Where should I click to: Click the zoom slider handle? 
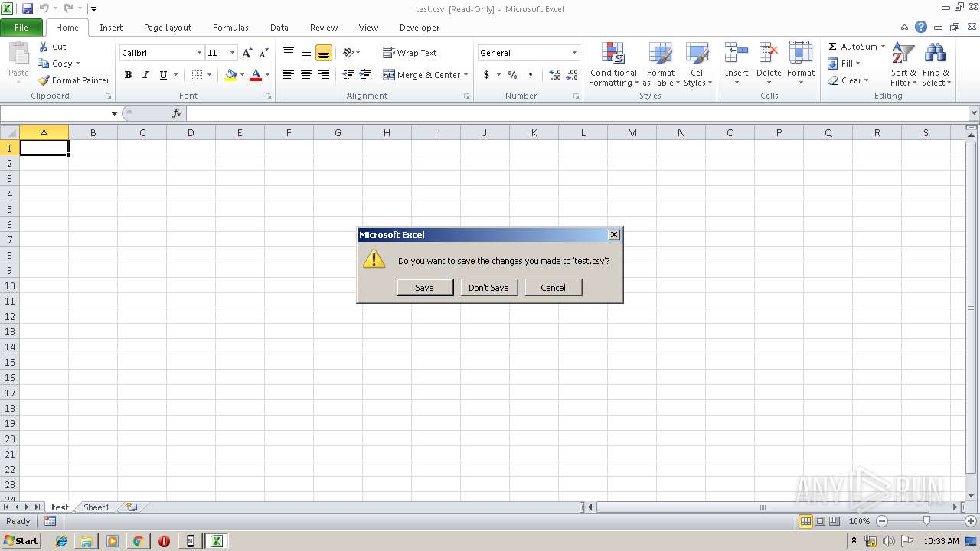(926, 521)
